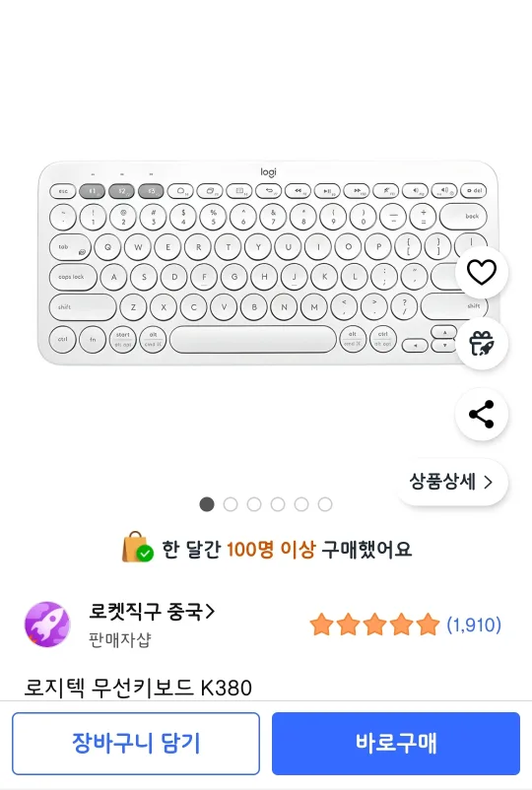Jump to the fourth image dot
Image resolution: width=532 pixels, height=790 pixels.
pos(278,504)
